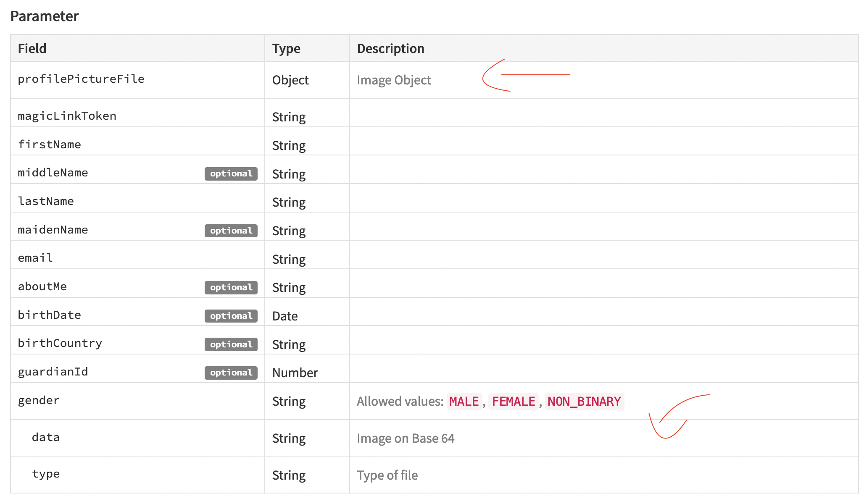The image size is (864, 504).
Task: Click String type in the email row
Action: pyautogui.click(x=289, y=260)
